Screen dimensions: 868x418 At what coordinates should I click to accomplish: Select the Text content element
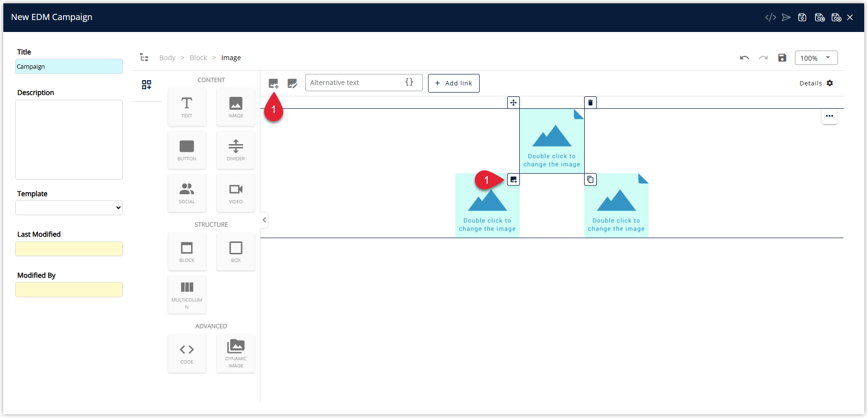coord(187,107)
